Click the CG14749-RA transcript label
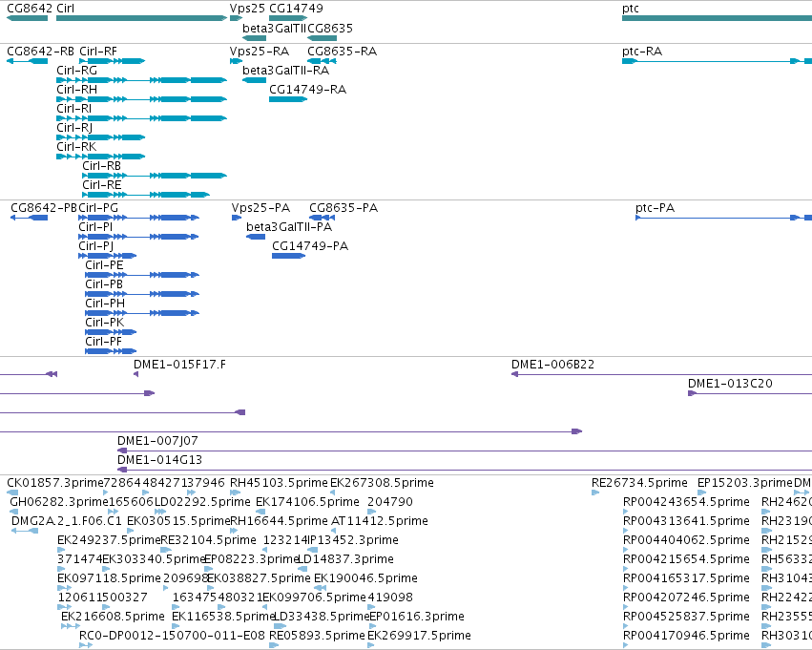 click(307, 90)
